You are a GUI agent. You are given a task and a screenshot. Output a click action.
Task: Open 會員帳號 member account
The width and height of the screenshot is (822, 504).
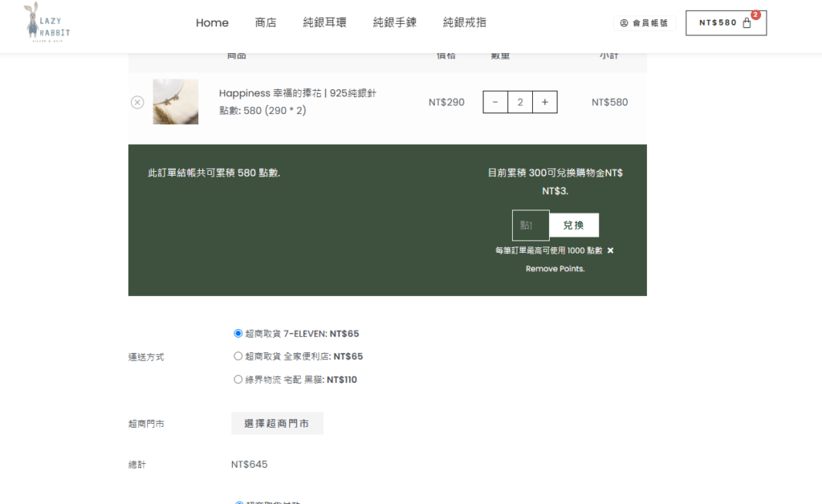coord(644,23)
